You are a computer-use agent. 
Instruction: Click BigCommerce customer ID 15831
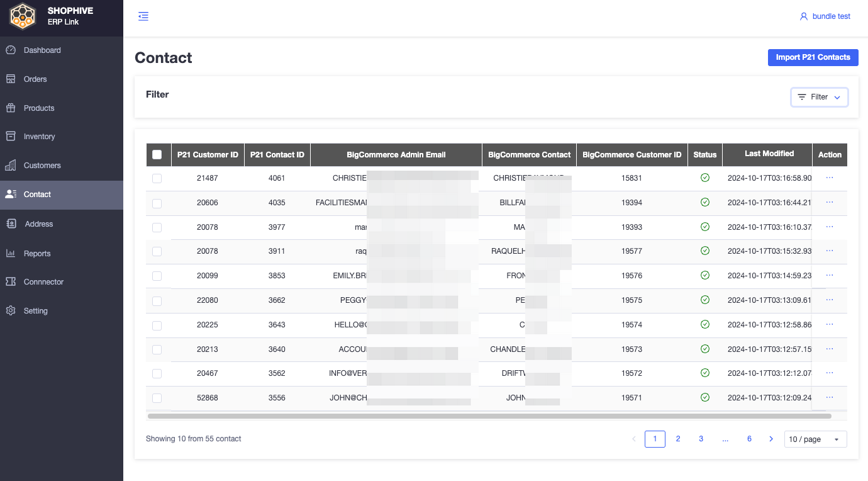pos(632,178)
